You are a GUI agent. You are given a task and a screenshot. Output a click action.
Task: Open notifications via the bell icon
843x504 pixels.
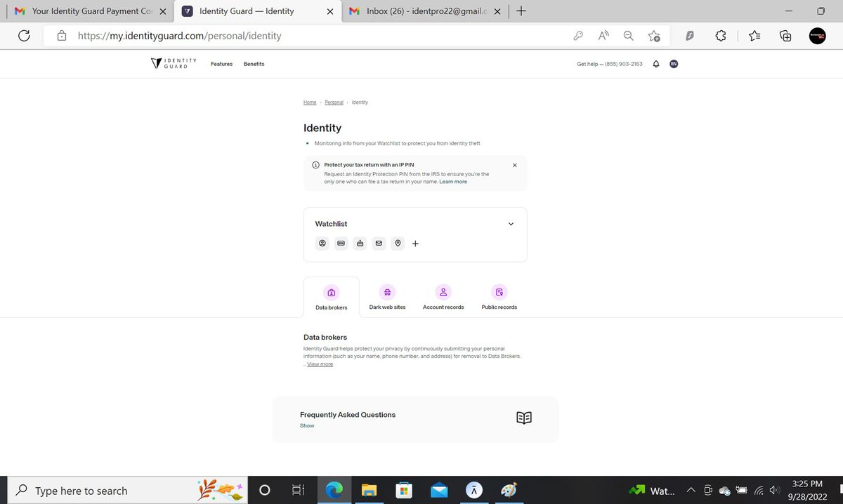[655, 64]
